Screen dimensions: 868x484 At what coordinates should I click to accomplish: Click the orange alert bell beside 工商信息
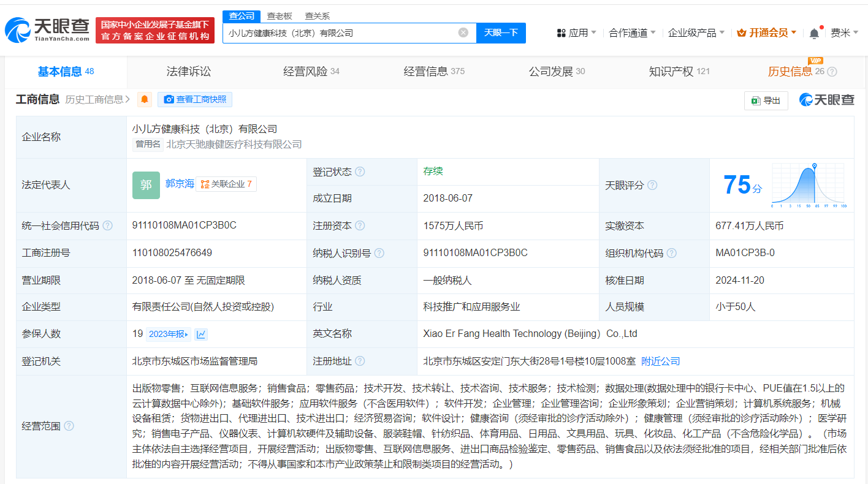coord(145,99)
